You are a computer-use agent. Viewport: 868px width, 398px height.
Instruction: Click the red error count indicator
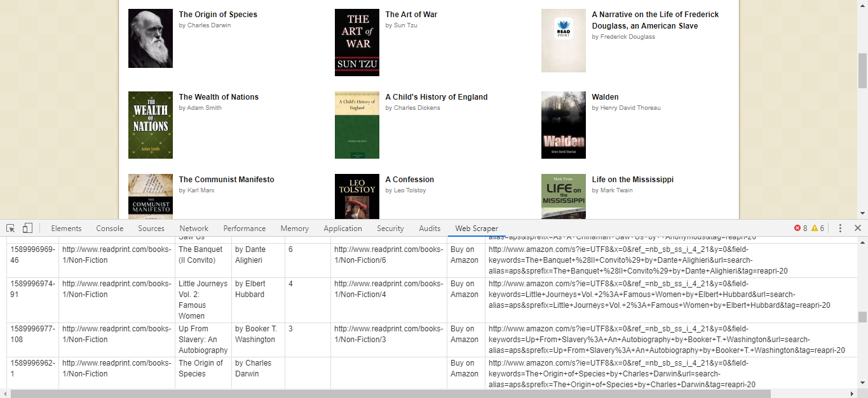801,229
